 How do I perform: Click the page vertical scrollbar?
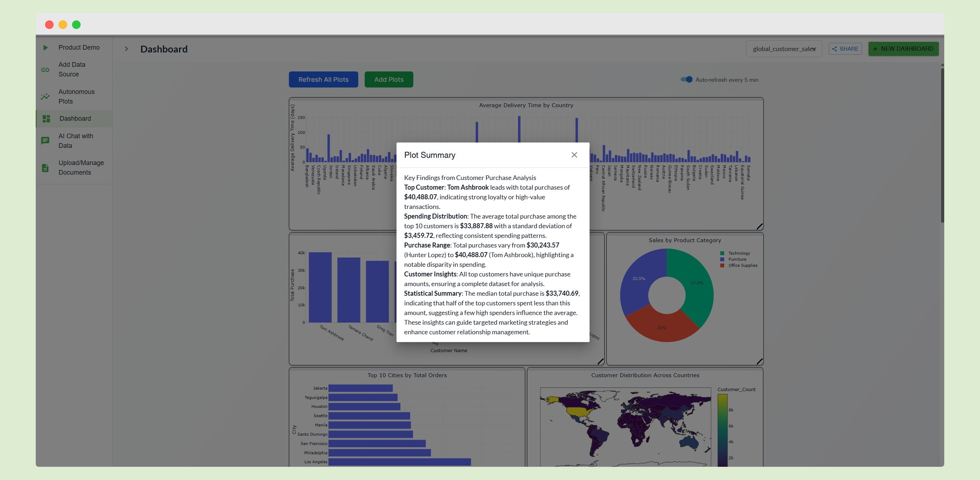pyautogui.click(x=942, y=144)
